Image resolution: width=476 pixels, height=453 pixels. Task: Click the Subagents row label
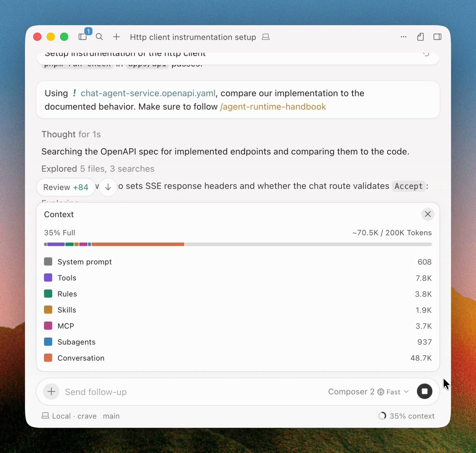point(76,342)
